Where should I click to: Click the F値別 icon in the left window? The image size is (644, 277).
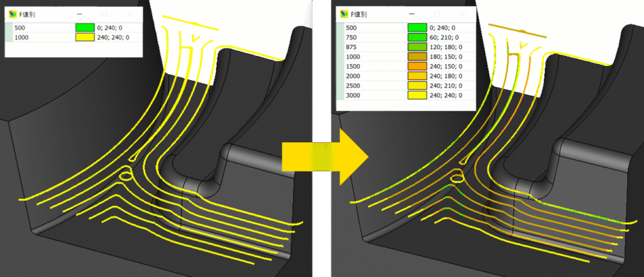[x=14, y=14]
